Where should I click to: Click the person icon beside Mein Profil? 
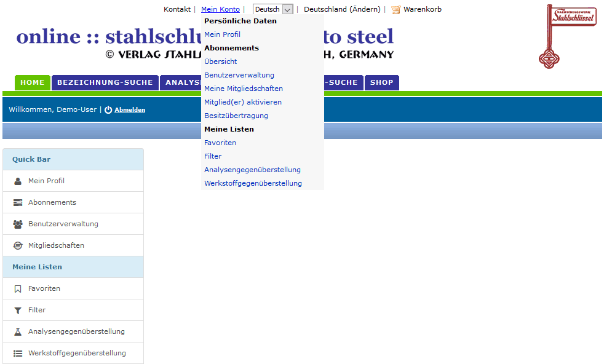18,181
